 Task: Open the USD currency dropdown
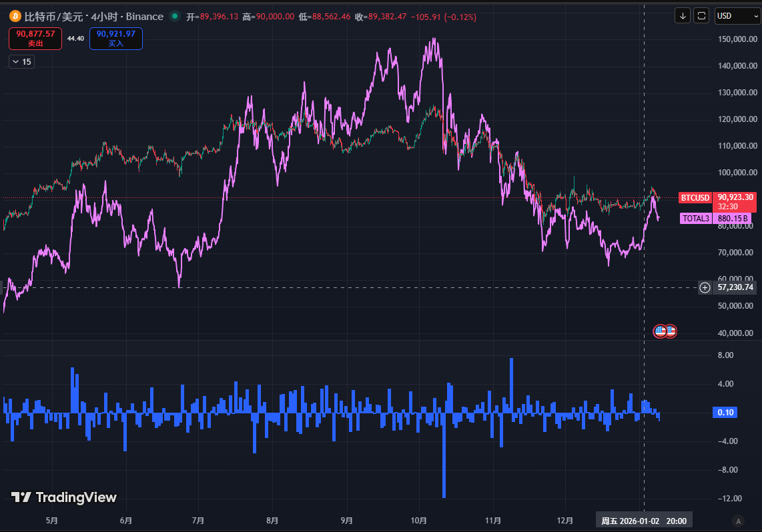(737, 15)
